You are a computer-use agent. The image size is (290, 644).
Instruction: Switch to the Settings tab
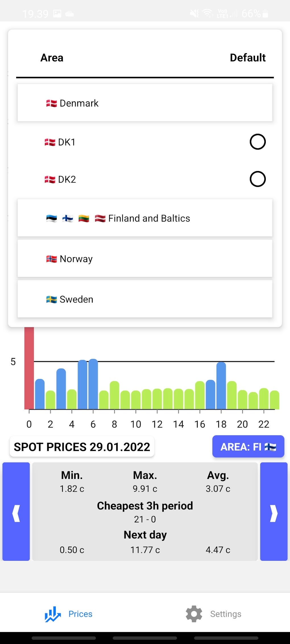pos(225,614)
